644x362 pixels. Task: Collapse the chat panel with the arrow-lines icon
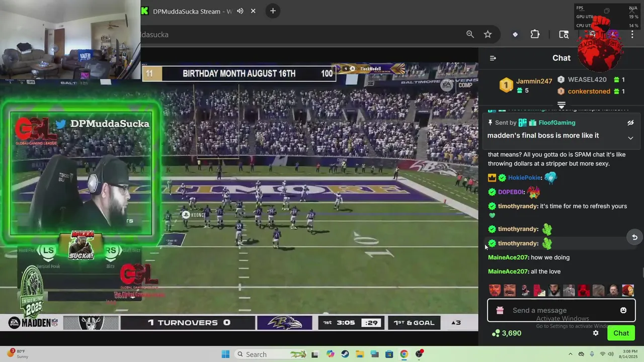pyautogui.click(x=493, y=58)
